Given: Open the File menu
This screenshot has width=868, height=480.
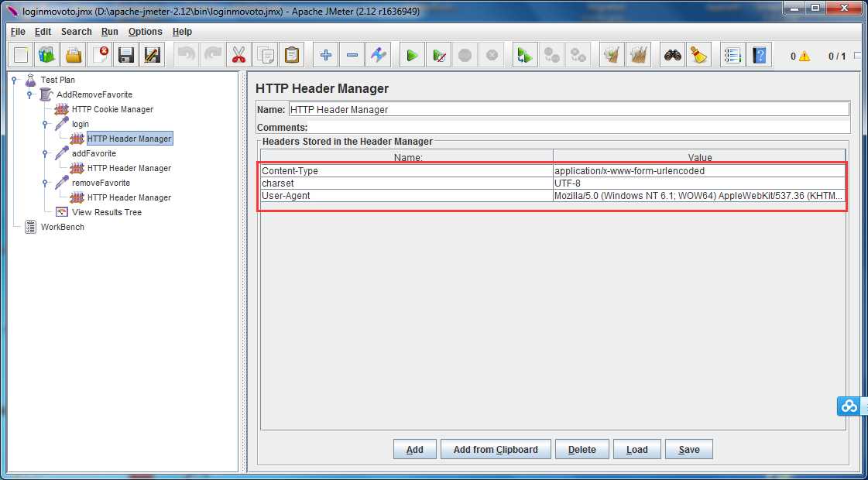Looking at the screenshot, I should pyautogui.click(x=18, y=32).
